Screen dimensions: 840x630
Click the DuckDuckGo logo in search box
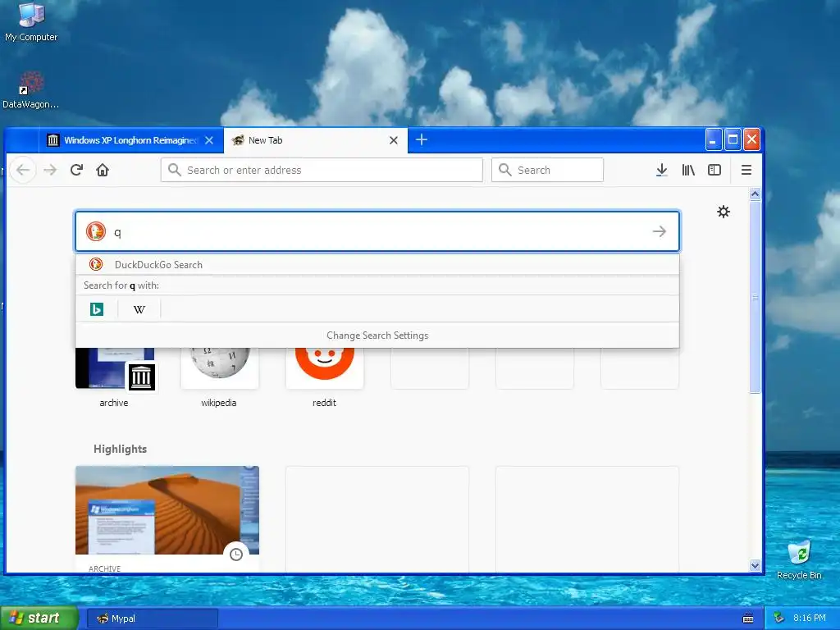tap(96, 231)
